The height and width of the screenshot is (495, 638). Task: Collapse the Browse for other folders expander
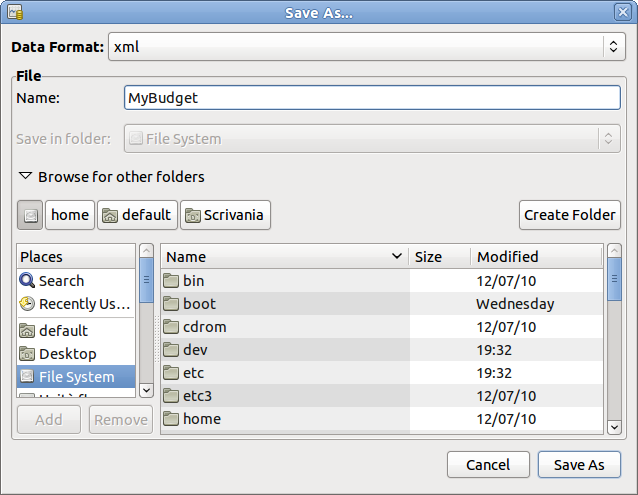[x=26, y=177]
